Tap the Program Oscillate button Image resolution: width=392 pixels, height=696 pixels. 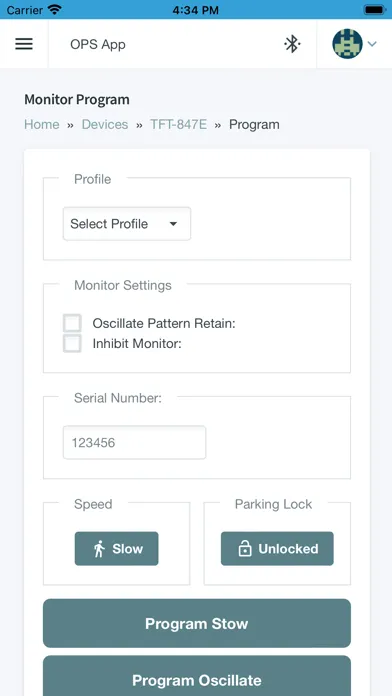pos(197,676)
